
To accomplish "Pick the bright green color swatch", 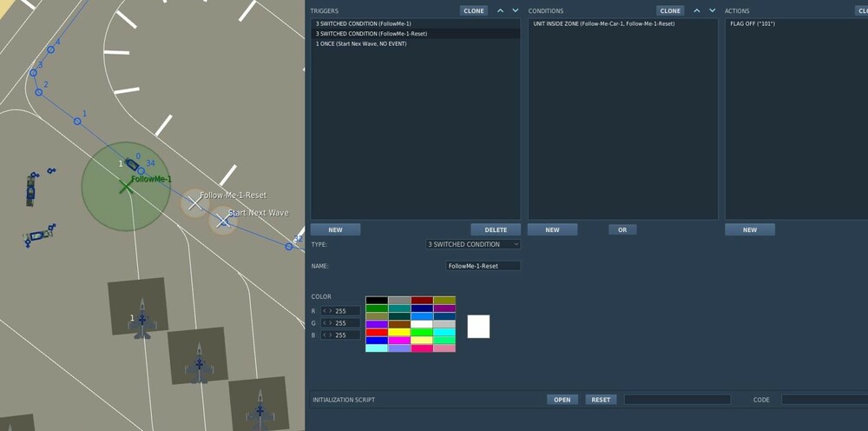I will coord(422,333).
